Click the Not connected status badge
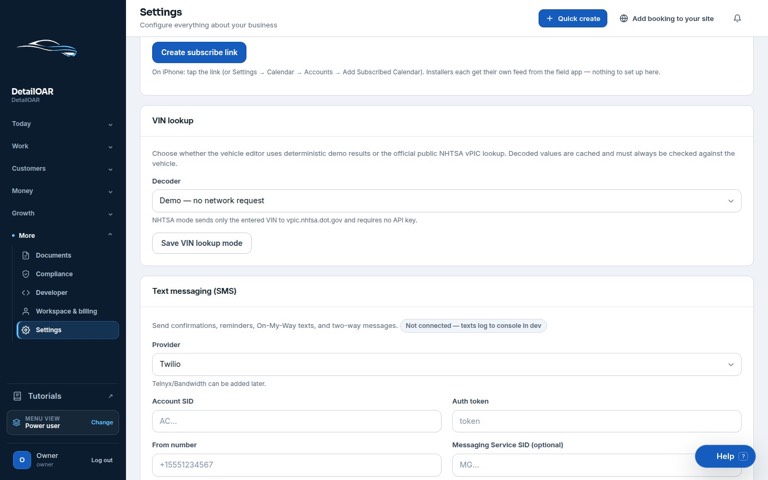Screen dimensions: 768x480 473,326
